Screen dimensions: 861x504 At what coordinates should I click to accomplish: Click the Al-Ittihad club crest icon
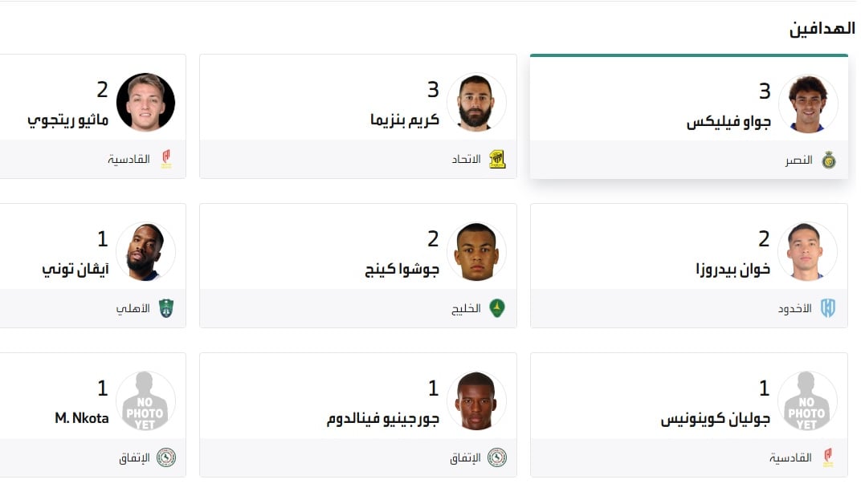click(497, 159)
